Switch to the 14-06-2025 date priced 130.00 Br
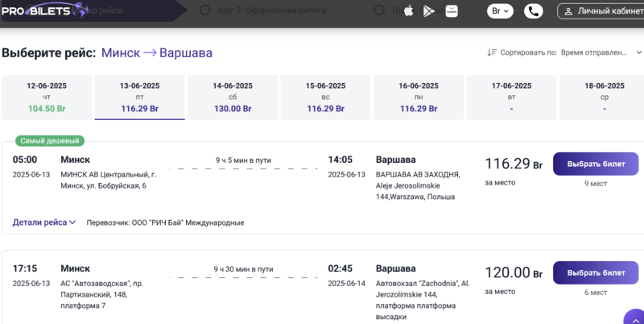644x324 pixels. [x=233, y=97]
